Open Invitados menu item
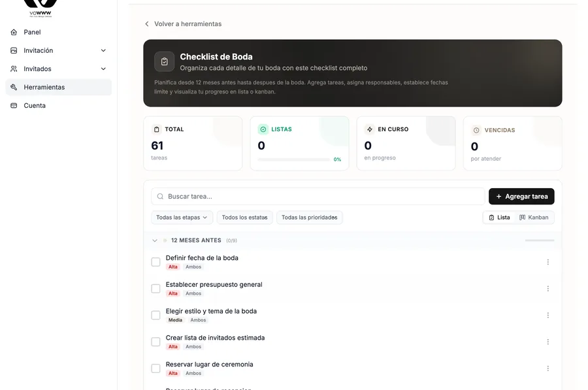 [x=59, y=69]
